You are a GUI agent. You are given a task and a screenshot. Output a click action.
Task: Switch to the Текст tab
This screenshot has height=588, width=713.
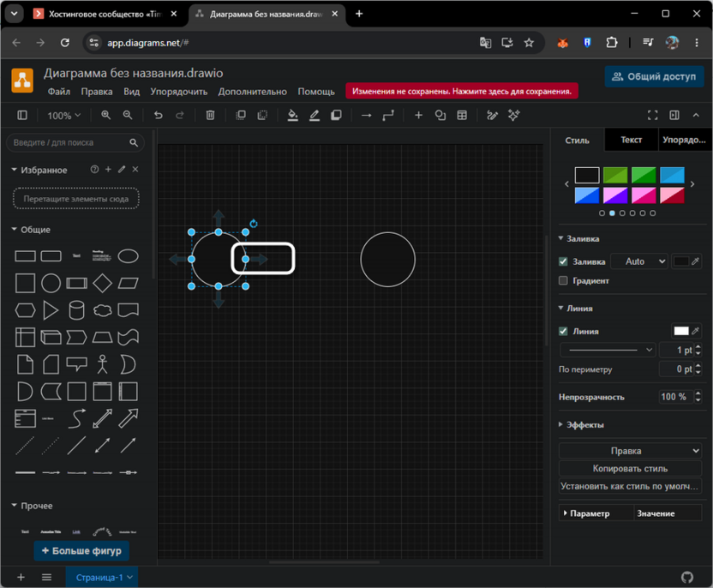[631, 140]
